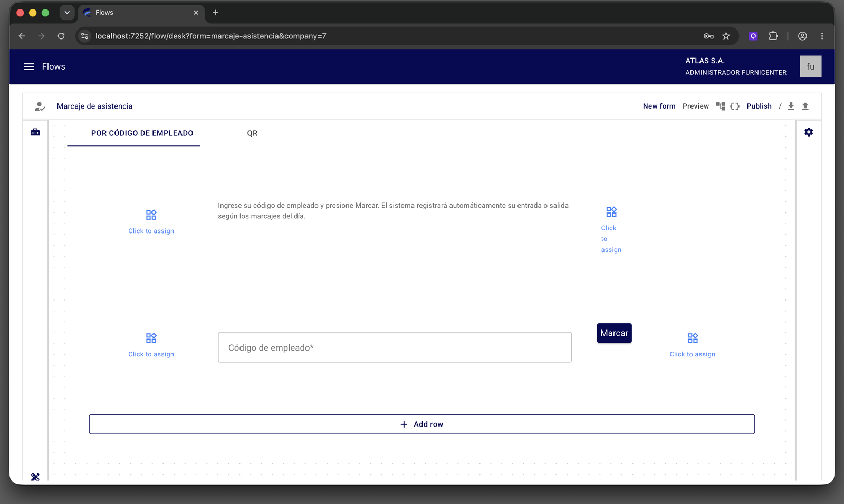The height and width of the screenshot is (504, 844).
Task: Select POR CÓDIGO DE EMPLEADO tab
Action: tap(142, 133)
